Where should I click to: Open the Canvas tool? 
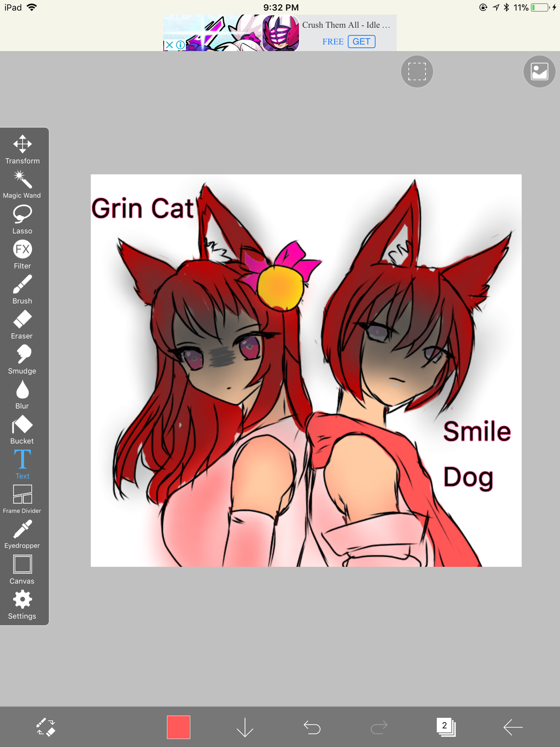[x=22, y=570]
